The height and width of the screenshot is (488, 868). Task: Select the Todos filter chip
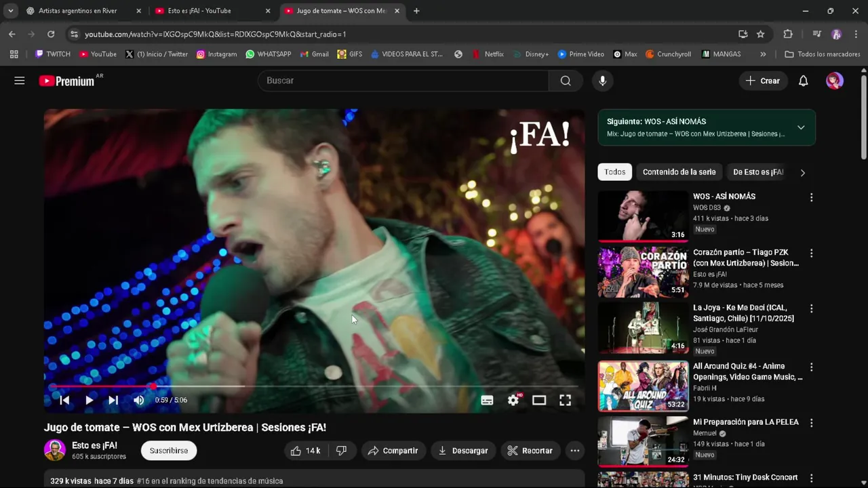pos(615,172)
